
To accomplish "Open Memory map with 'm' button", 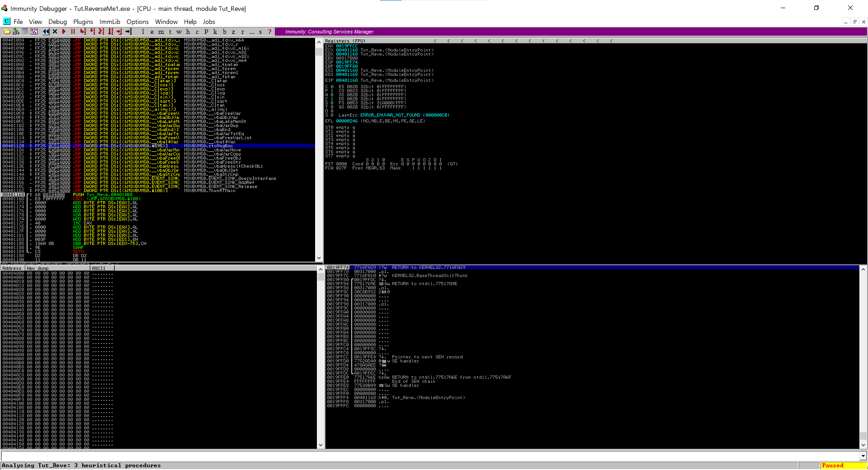I will click(161, 32).
